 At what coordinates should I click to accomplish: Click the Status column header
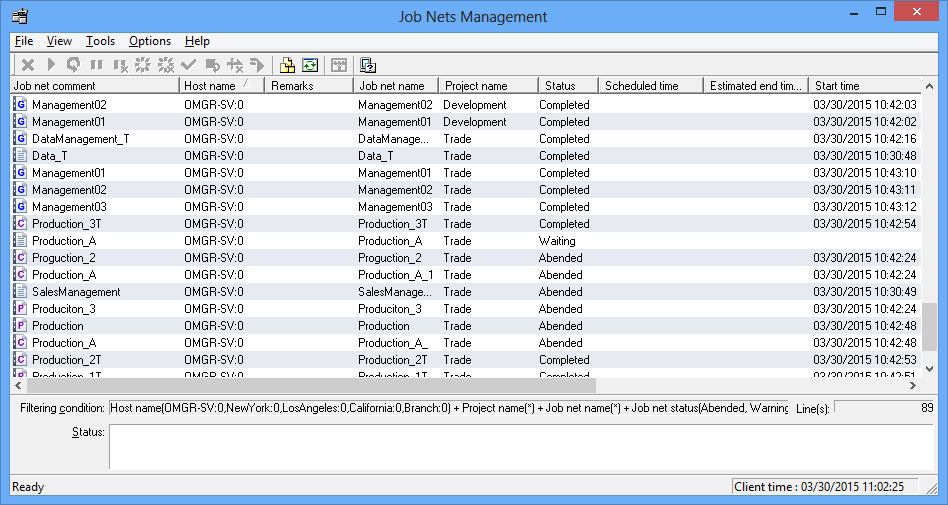click(560, 86)
